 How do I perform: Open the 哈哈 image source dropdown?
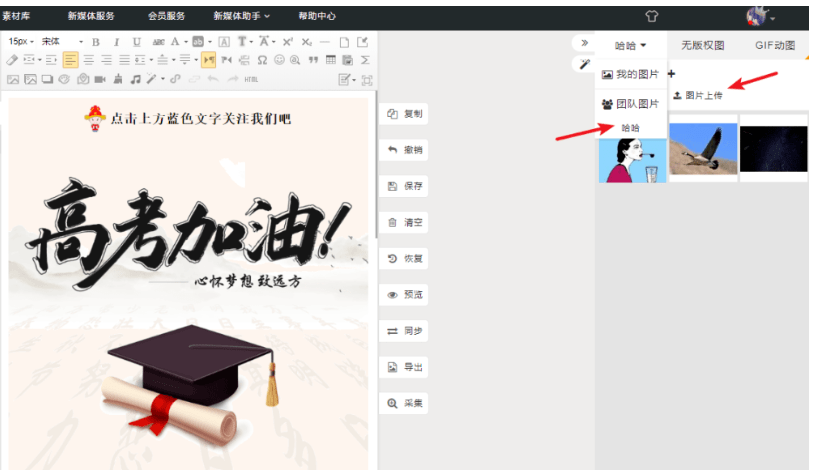click(x=630, y=46)
